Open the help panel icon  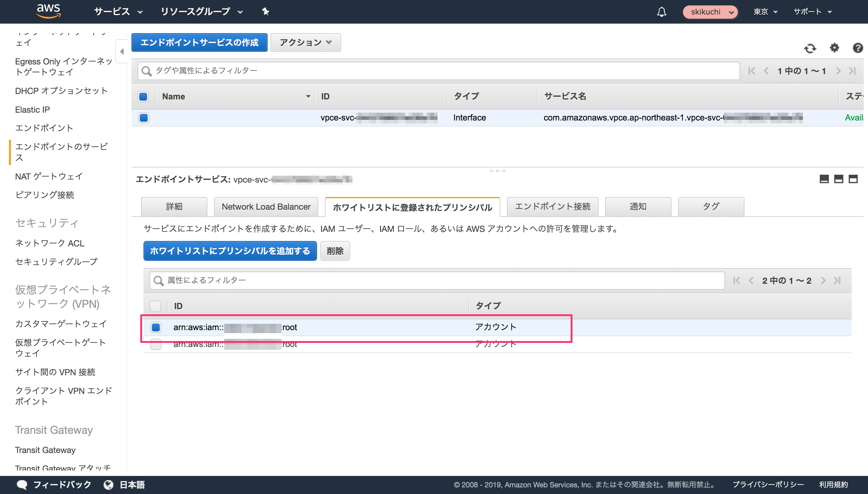click(x=858, y=48)
